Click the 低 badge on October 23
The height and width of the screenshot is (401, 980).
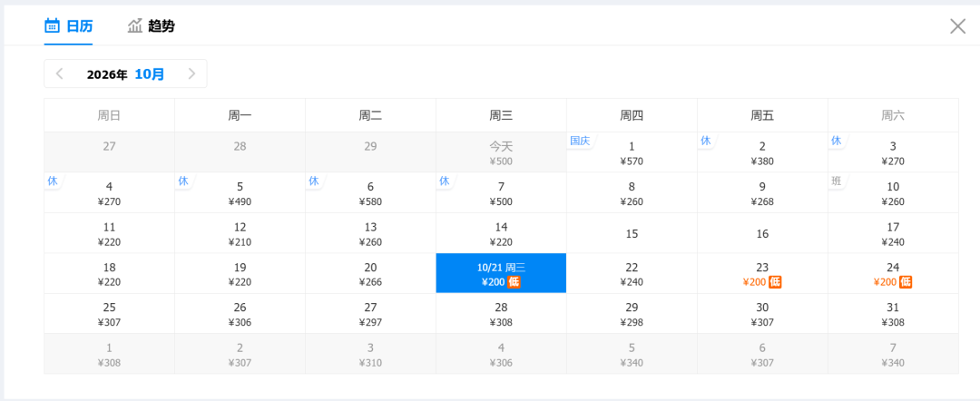point(775,282)
